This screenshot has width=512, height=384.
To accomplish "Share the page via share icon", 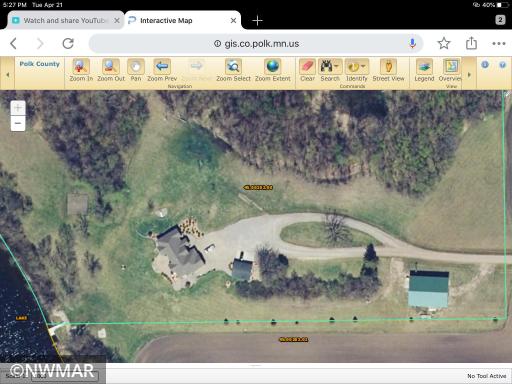I will (471, 43).
